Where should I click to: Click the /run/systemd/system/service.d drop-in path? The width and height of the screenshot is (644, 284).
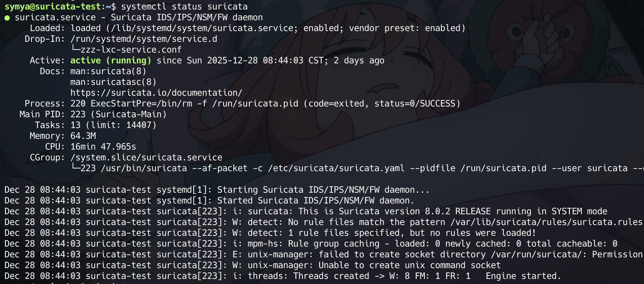coord(144,39)
